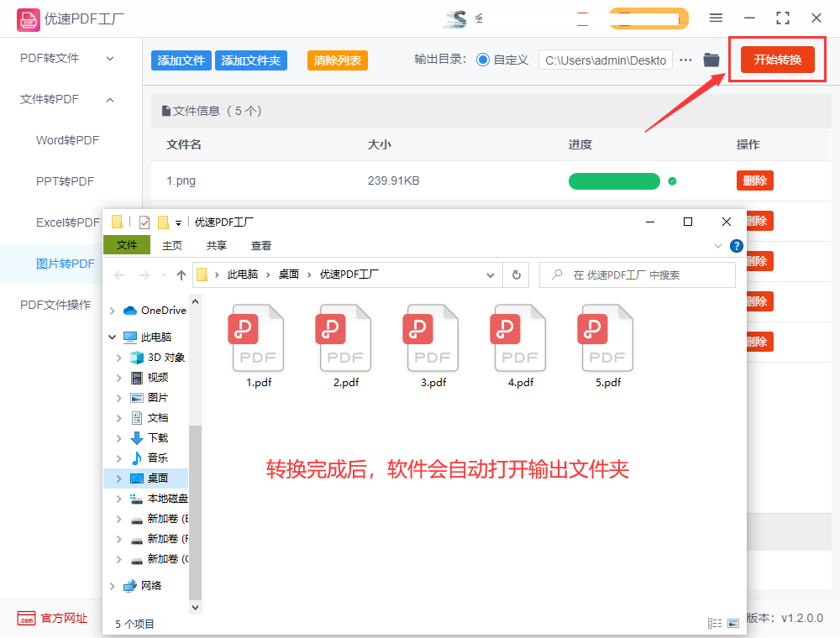Viewport: 840px width, 638px height.
Task: Click the back arrow in Explorer
Action: (x=119, y=275)
